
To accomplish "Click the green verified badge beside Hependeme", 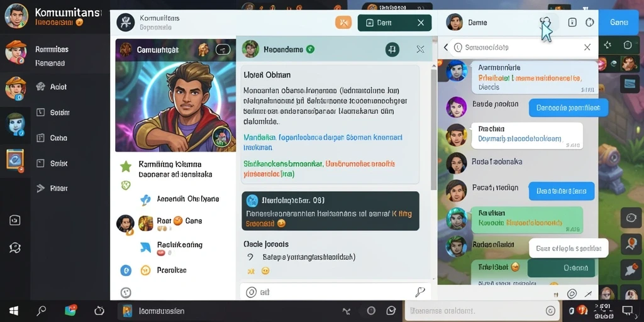I will (x=311, y=49).
